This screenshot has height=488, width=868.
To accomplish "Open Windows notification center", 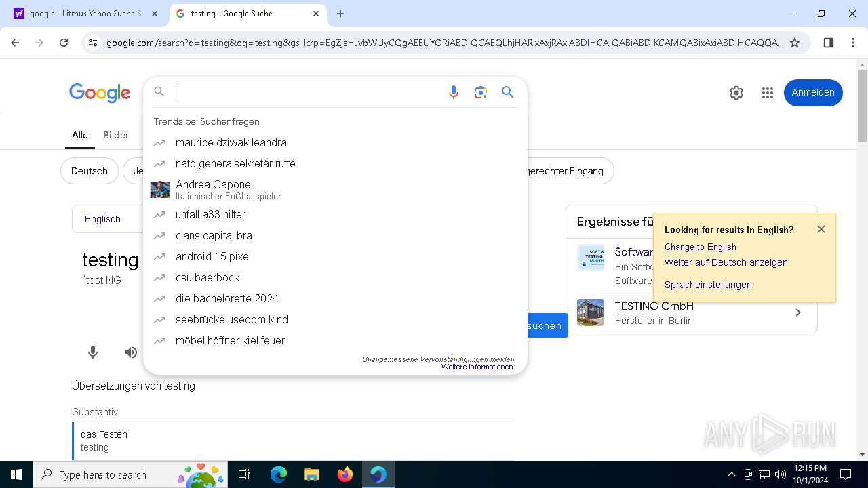I will [x=846, y=474].
